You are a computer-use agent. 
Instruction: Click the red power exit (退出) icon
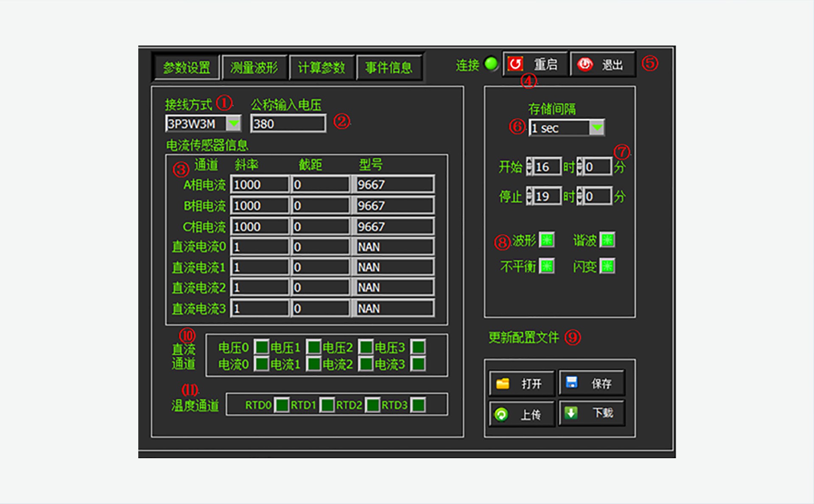coord(585,64)
